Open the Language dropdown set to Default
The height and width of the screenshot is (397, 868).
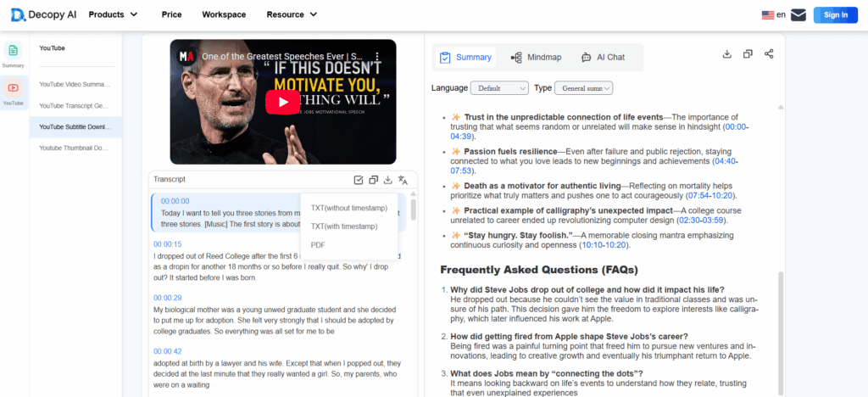pyautogui.click(x=499, y=88)
